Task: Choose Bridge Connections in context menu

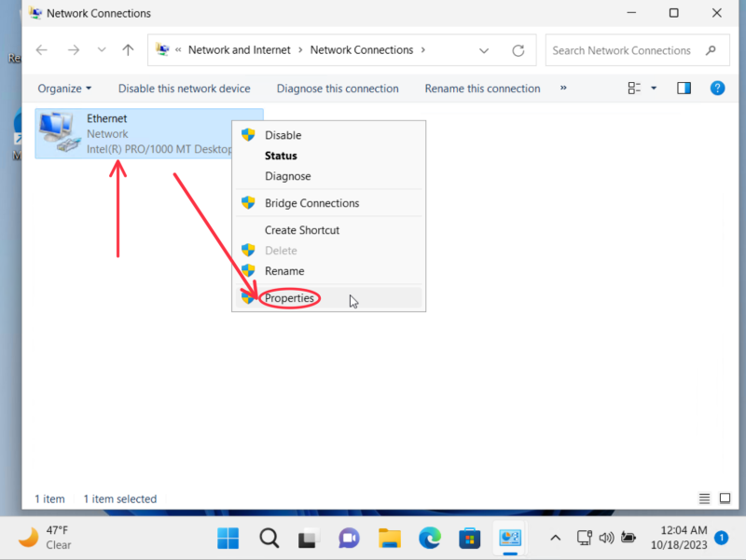Action: pyautogui.click(x=311, y=203)
